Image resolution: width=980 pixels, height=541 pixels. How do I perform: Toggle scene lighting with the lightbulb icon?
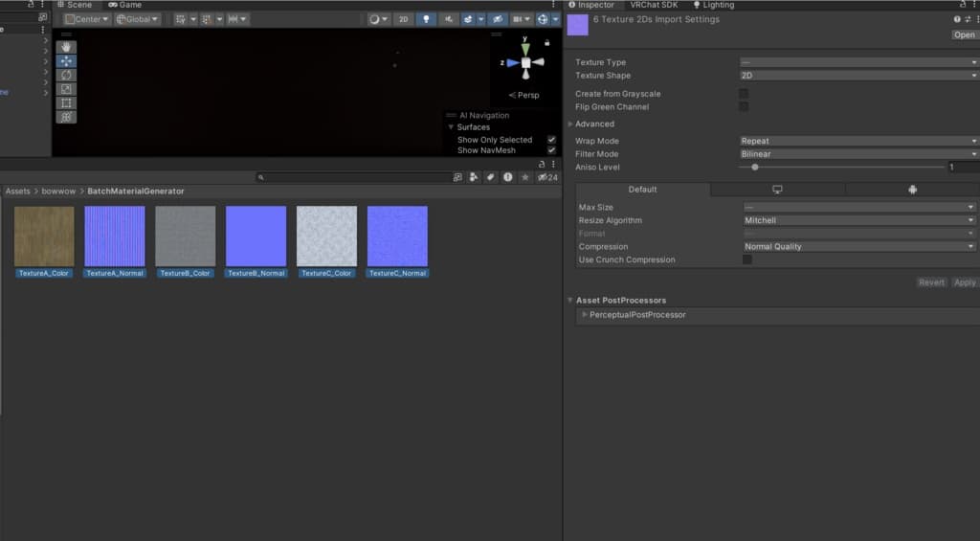coord(426,19)
